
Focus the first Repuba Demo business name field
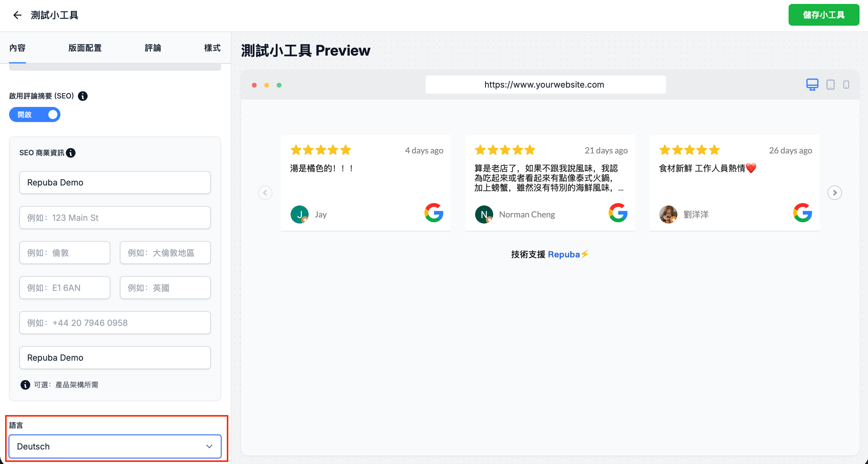pyautogui.click(x=115, y=183)
